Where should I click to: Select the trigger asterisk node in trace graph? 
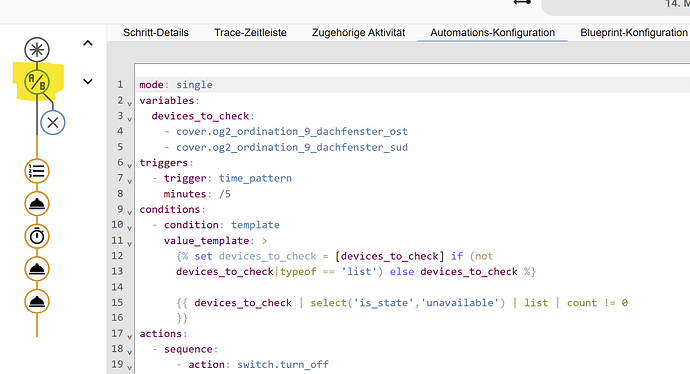point(37,50)
